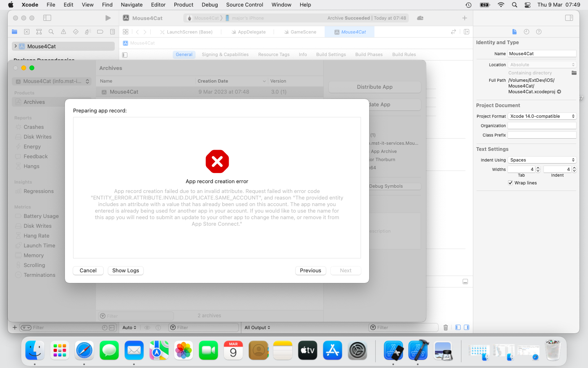Show the quick help inspector icon

point(539,32)
